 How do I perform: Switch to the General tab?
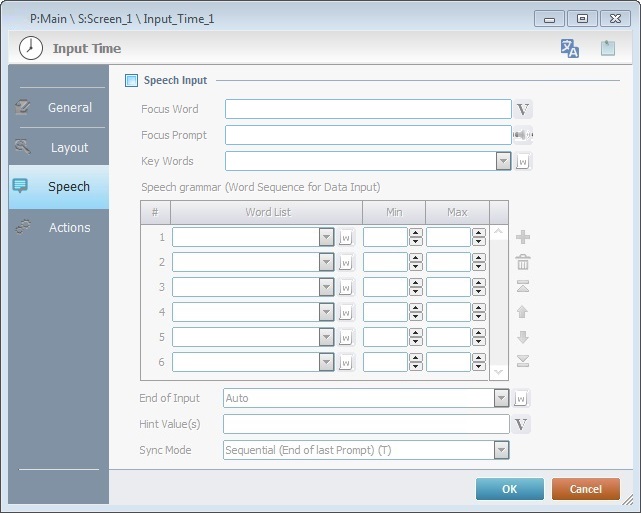pos(59,108)
